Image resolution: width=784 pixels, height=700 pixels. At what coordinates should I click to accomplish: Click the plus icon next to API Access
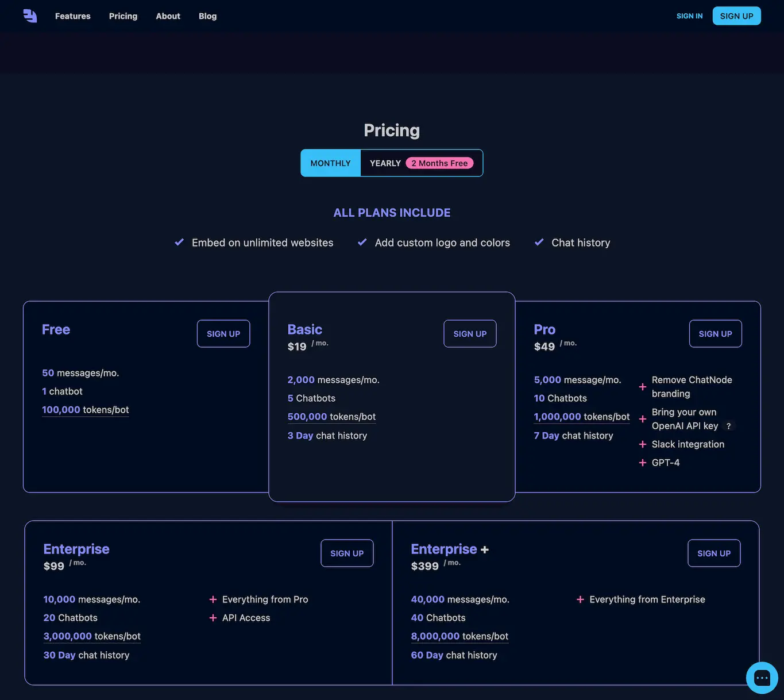(x=213, y=618)
